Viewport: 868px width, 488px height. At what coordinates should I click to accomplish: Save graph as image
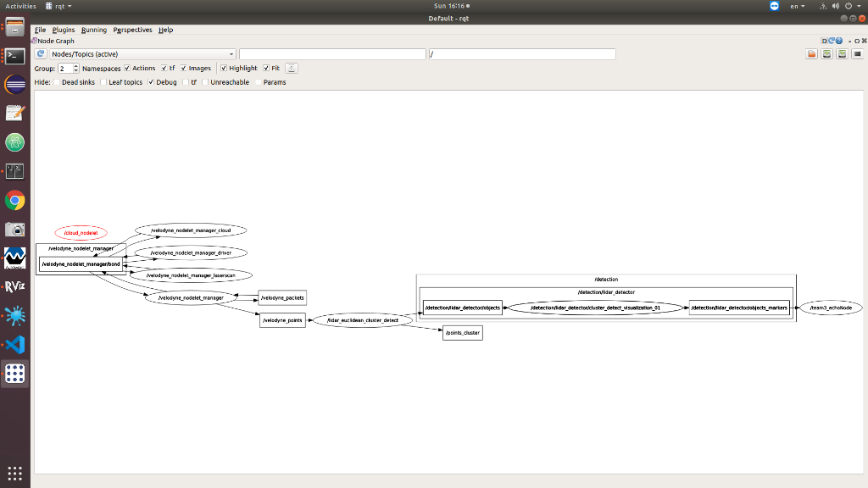(857, 53)
